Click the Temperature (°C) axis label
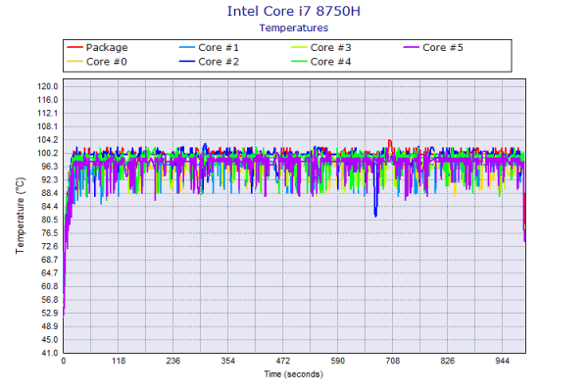 [20, 216]
